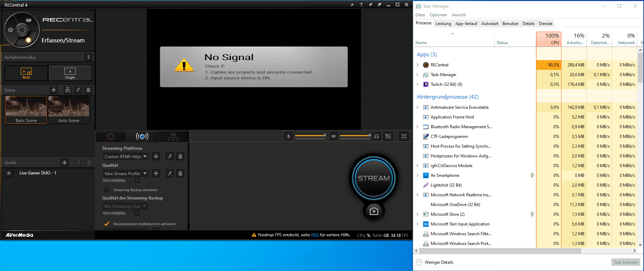Save the scene using the Szene save icon

(68, 90)
